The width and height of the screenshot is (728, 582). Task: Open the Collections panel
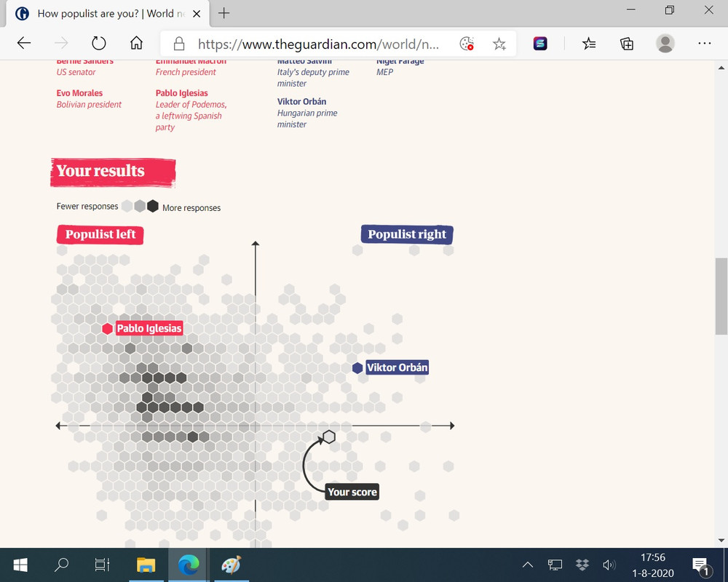[626, 44]
